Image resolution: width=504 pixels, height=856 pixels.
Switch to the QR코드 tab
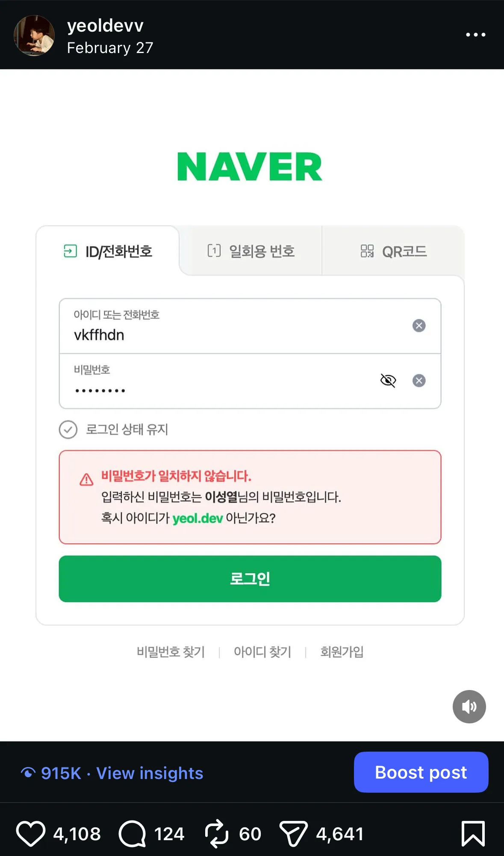pos(393,251)
